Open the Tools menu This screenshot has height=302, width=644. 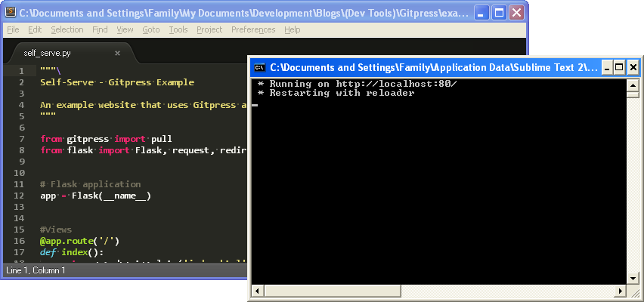178,29
